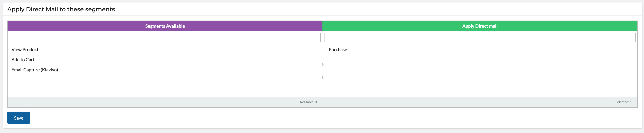Click the Selected: 1 counter
The height and width of the screenshot is (133, 644).
coord(623,102)
